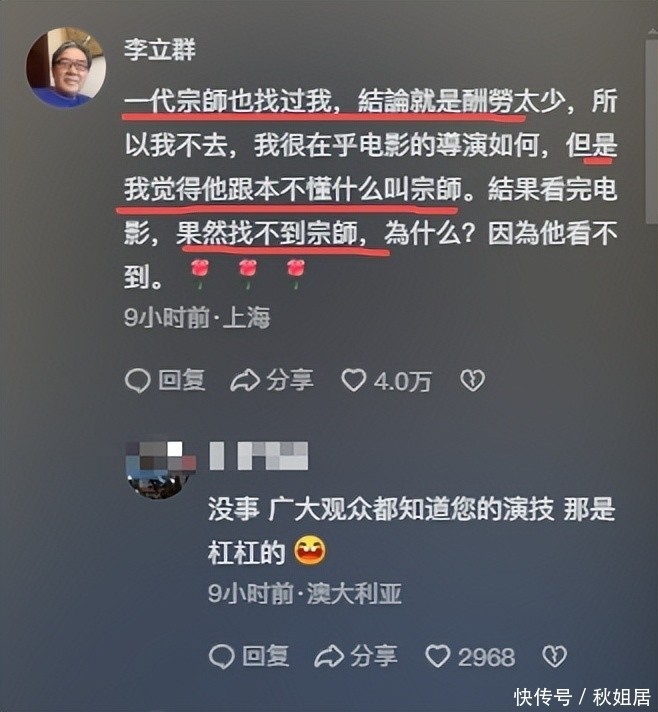Viewport: 658px width, 712px height.
Task: Click the first rose emoji in 李立群's comment
Action: (x=199, y=274)
